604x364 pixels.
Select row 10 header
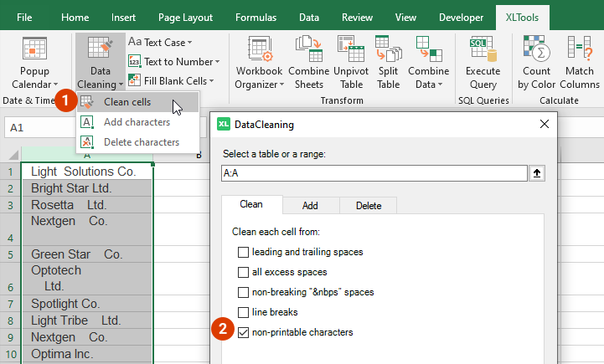(x=10, y=354)
